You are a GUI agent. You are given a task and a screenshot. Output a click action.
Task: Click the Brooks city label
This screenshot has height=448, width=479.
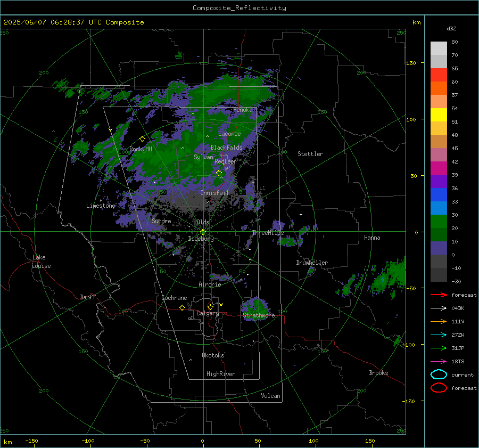(x=378, y=373)
